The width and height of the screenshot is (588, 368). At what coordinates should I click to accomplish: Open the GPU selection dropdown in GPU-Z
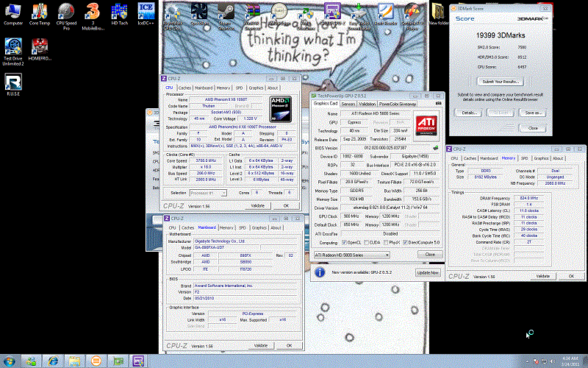352,255
